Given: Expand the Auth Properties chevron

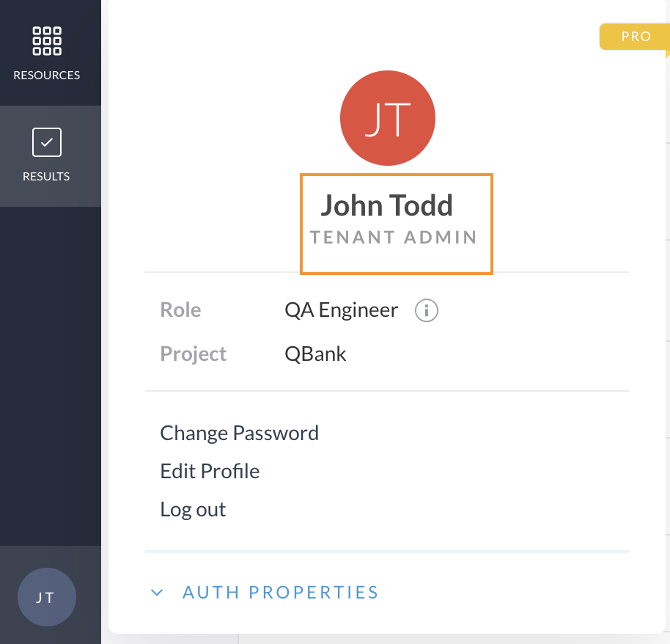Looking at the screenshot, I should [157, 593].
